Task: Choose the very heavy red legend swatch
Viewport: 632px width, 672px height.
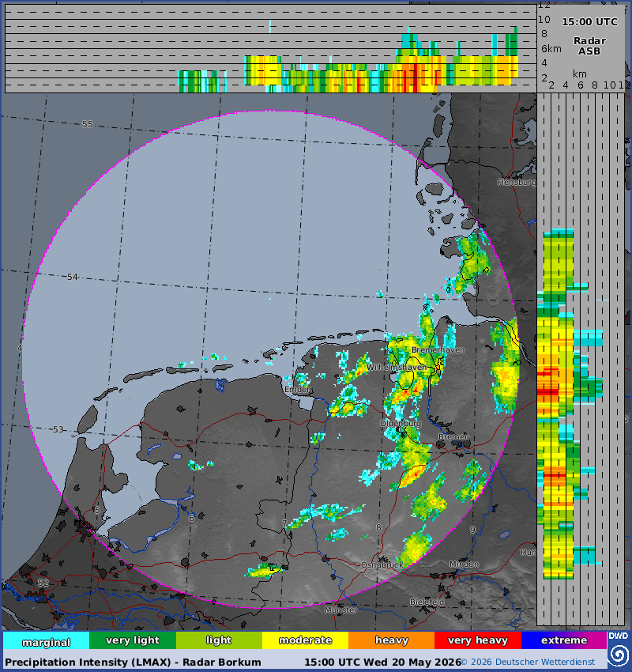Action: point(478,640)
